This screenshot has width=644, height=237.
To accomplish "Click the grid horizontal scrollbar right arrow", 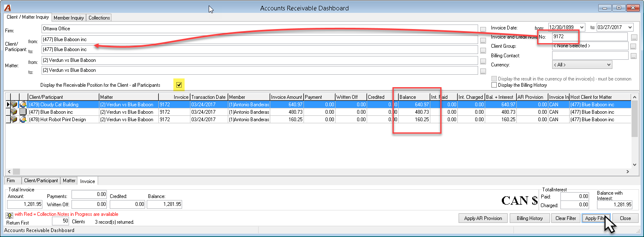I will tap(627, 171).
